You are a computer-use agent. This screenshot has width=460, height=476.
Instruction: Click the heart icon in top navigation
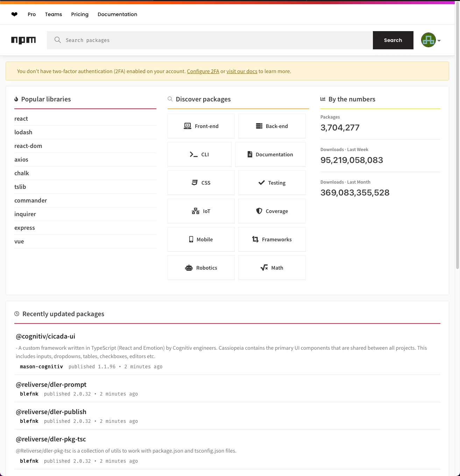(14, 14)
